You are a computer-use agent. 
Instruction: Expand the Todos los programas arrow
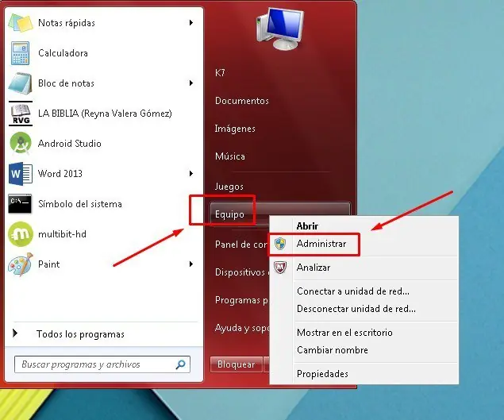(15, 333)
